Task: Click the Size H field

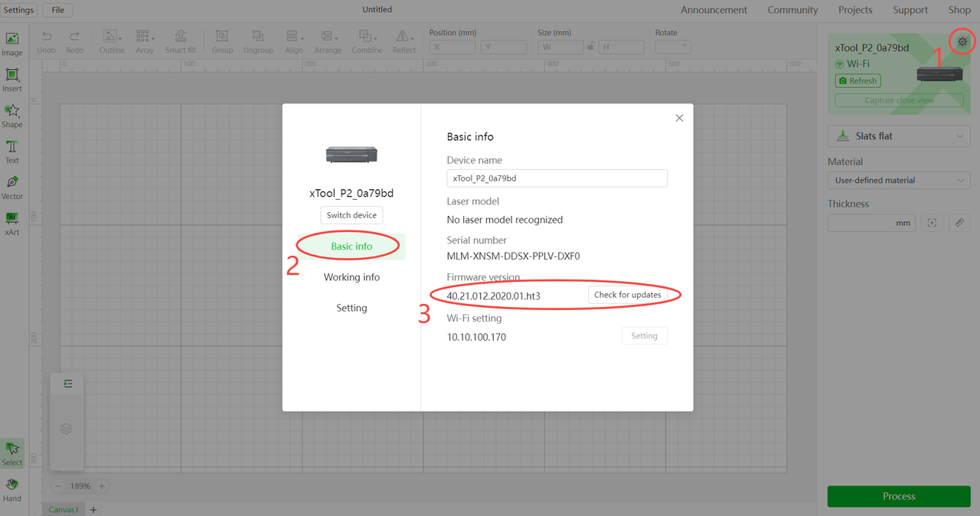Action: [x=621, y=47]
